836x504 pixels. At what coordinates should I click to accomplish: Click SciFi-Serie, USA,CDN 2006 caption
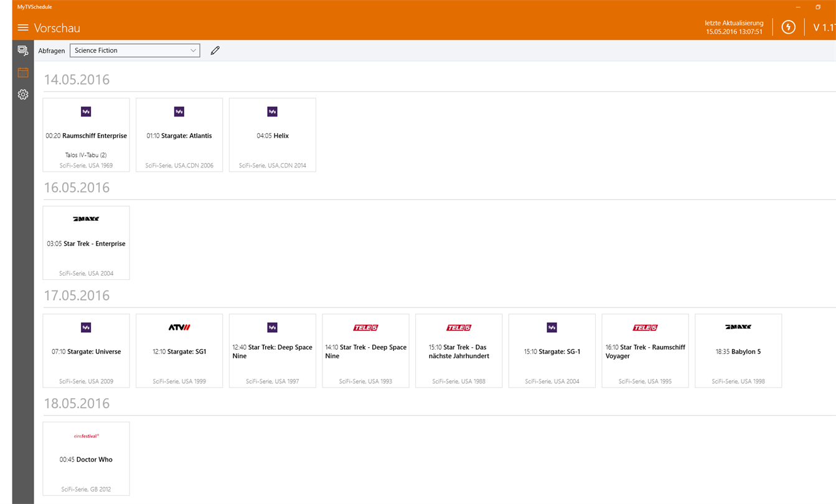(x=179, y=166)
